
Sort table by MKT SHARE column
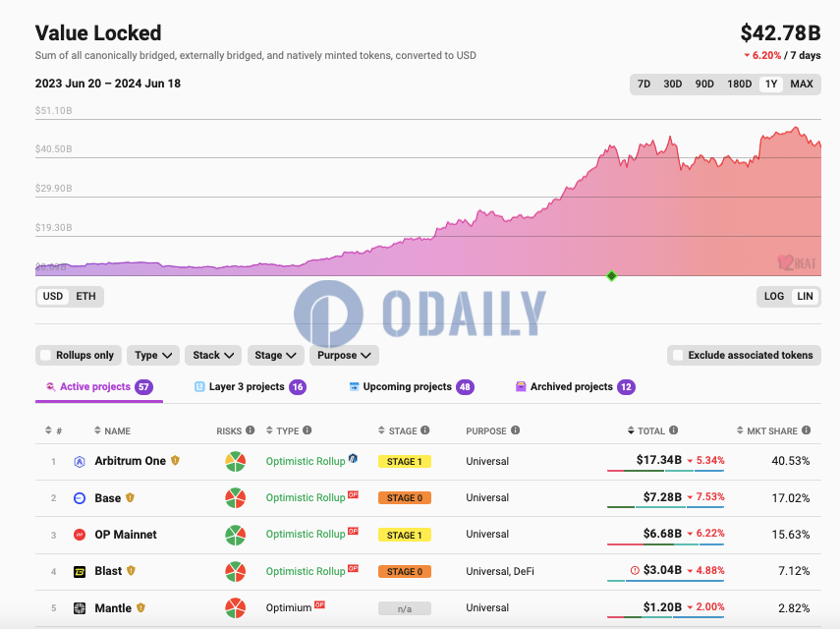click(767, 430)
